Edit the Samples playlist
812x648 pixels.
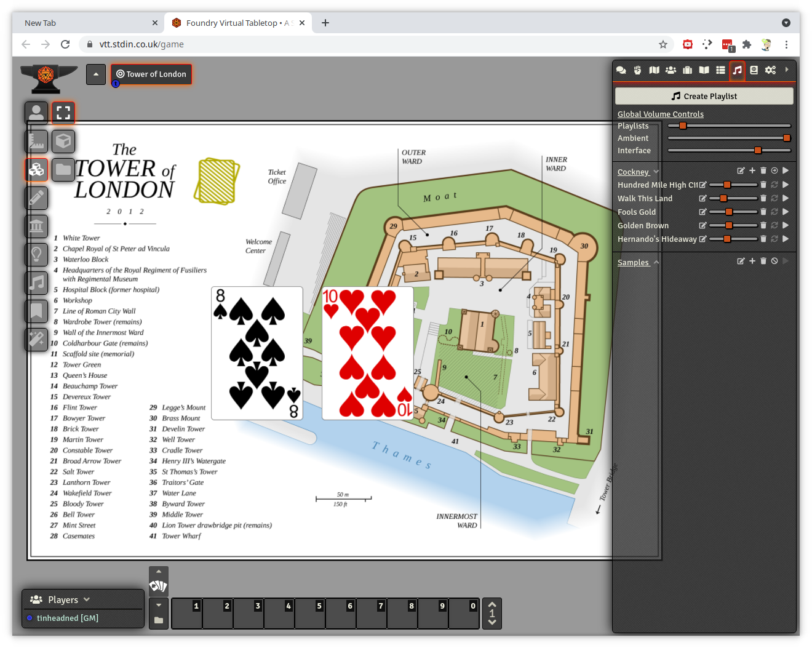click(x=741, y=261)
